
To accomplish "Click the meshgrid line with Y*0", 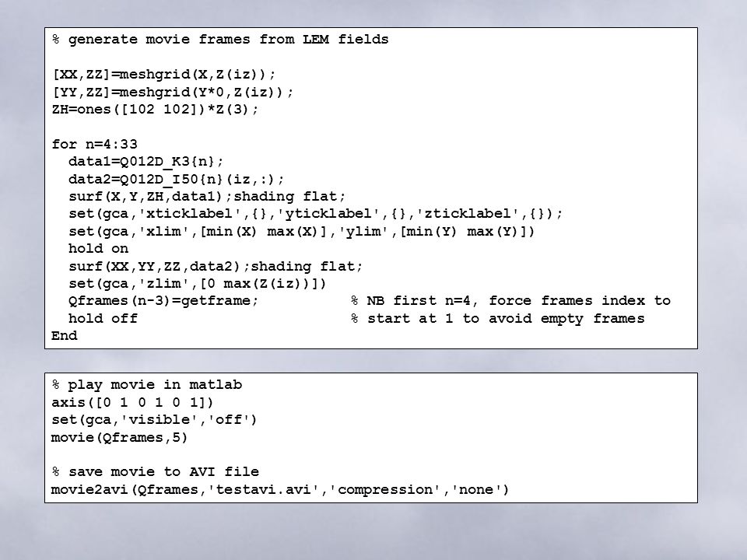I will point(173,92).
